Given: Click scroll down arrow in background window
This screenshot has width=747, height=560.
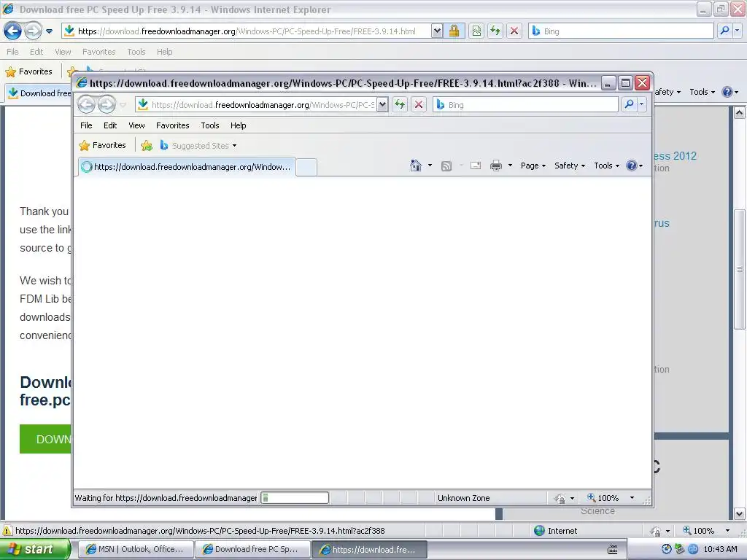Looking at the screenshot, I should click(740, 514).
